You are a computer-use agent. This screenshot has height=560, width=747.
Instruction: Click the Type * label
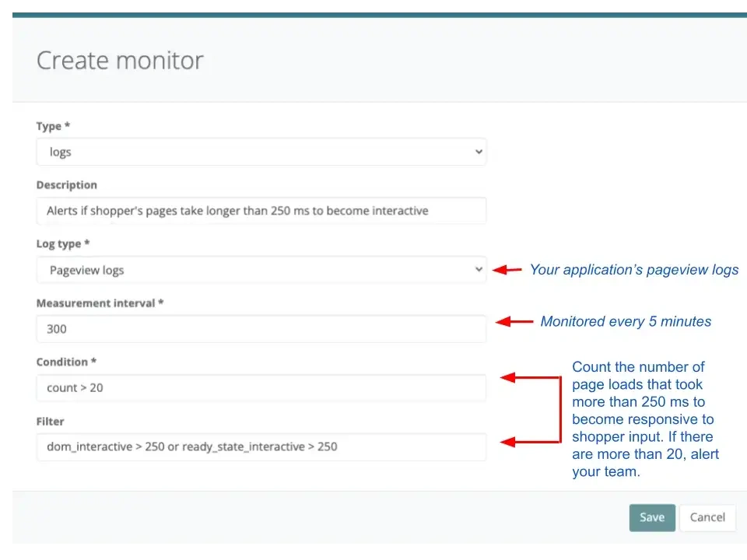click(x=54, y=126)
